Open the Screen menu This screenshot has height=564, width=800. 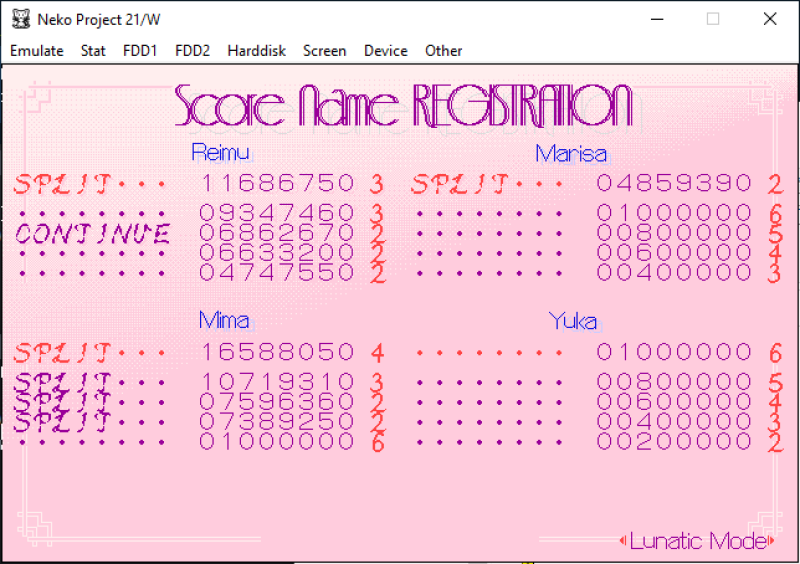[x=324, y=51]
